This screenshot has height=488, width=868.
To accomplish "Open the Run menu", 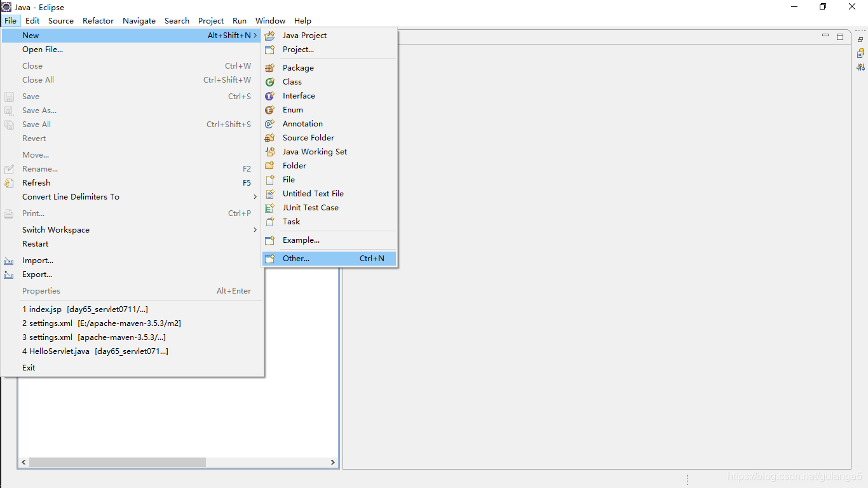I will tap(240, 20).
